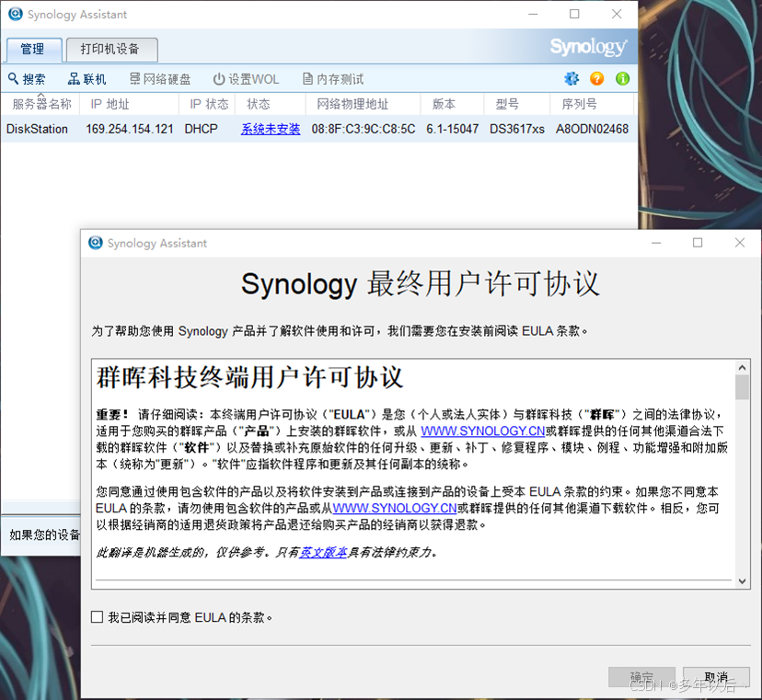
Task: Close the EULA dialog window
Action: click(740, 243)
